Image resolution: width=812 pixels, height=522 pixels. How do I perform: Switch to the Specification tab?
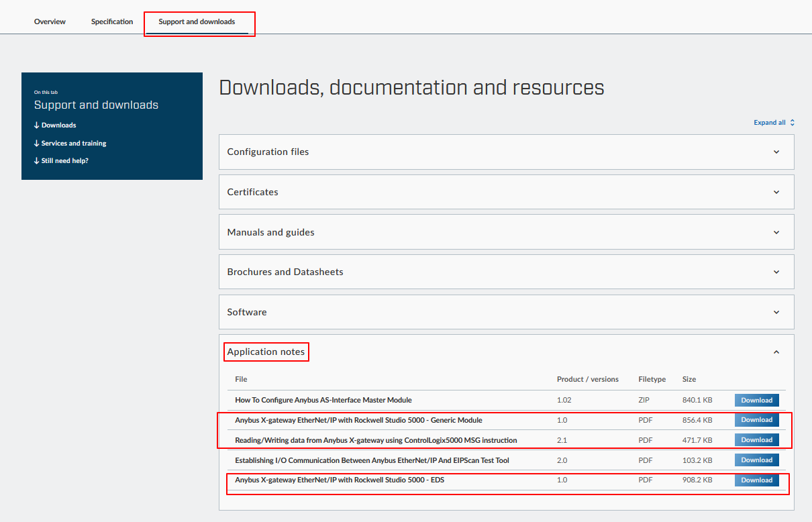[112, 21]
